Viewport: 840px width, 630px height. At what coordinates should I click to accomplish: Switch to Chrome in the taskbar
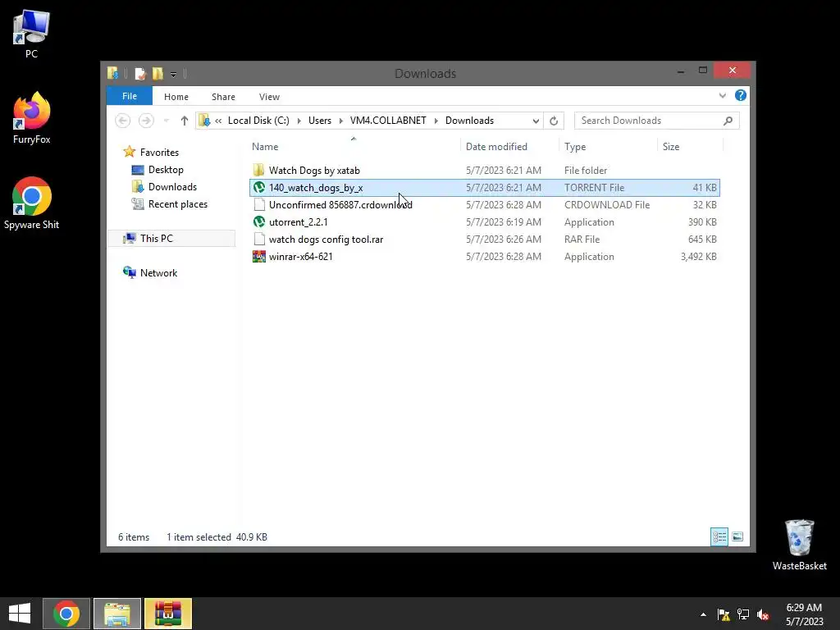click(66, 614)
